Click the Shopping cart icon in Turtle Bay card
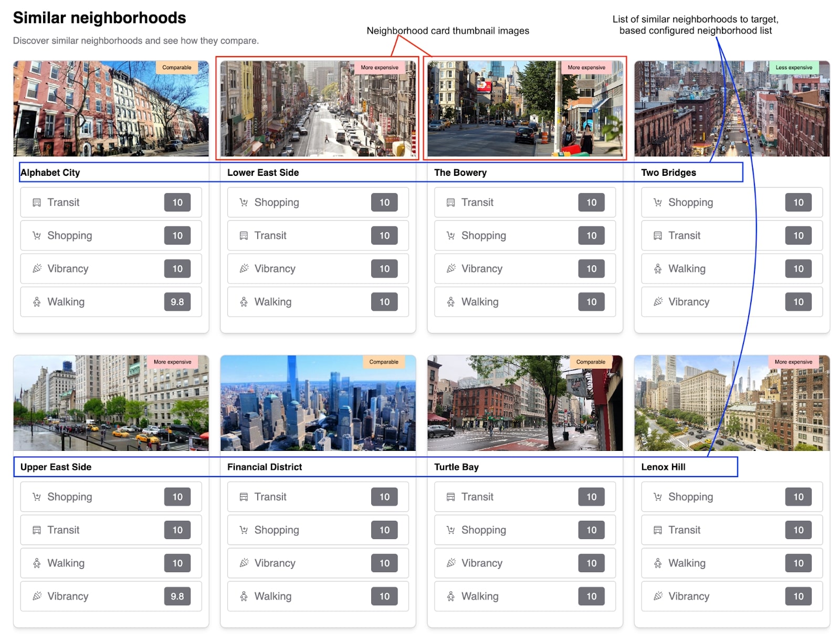 click(x=450, y=530)
